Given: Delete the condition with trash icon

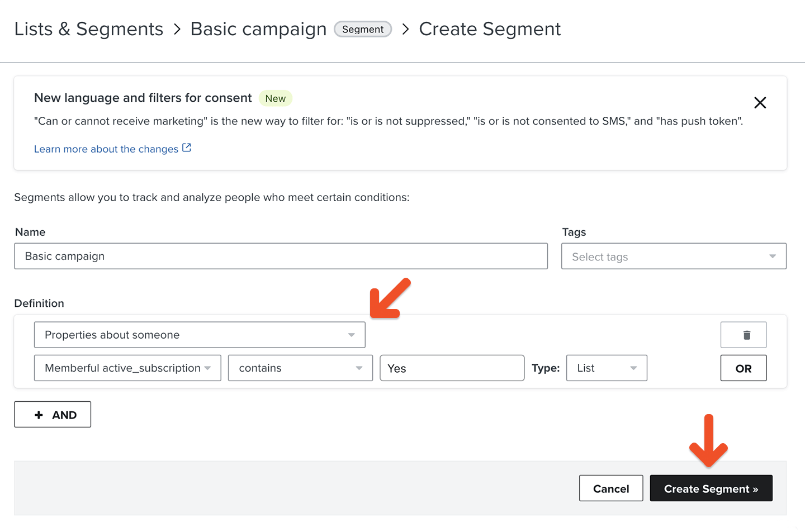Looking at the screenshot, I should pos(743,335).
